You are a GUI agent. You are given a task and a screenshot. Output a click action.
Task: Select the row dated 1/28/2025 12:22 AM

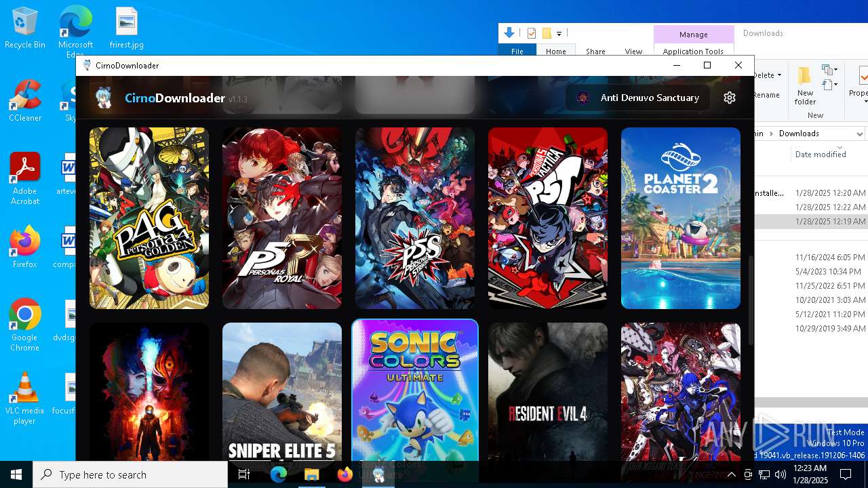click(x=811, y=207)
